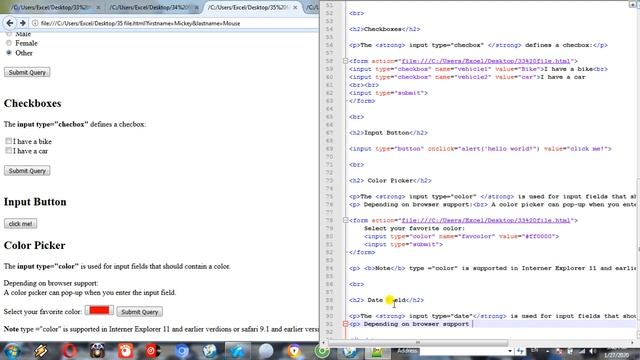
Task: Click the yellow striped taskbar icon
Action: pos(41,351)
